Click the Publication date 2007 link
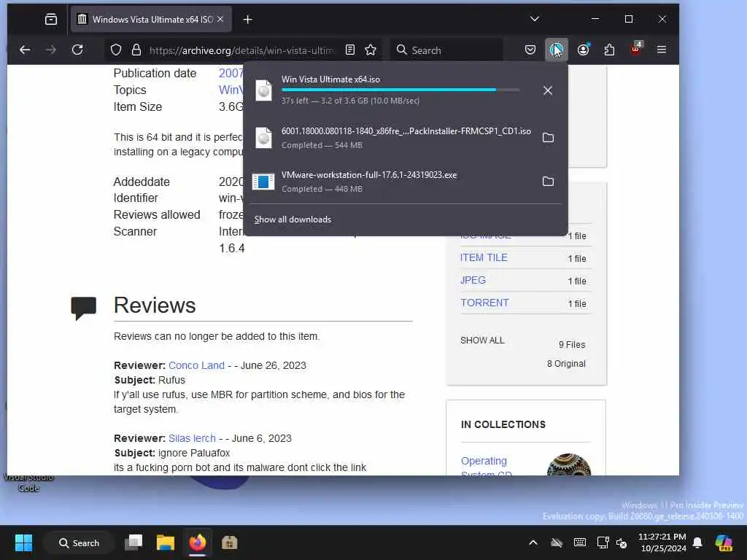The image size is (747, 560). point(231,74)
